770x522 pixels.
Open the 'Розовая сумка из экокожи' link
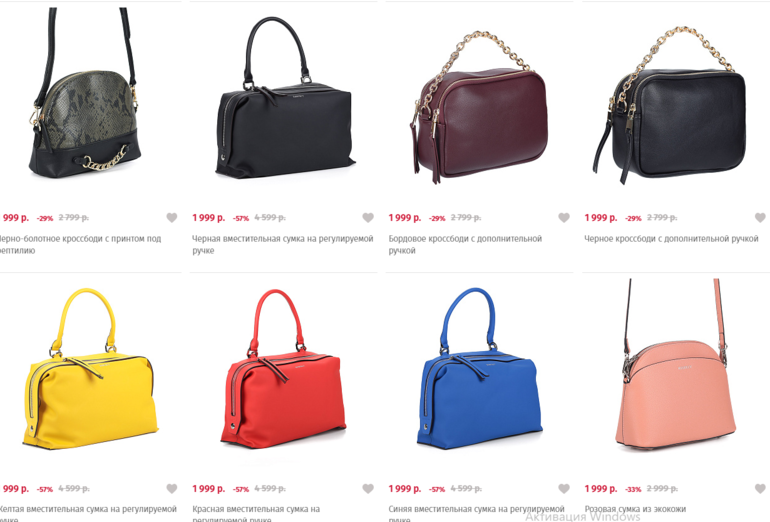tap(635, 509)
